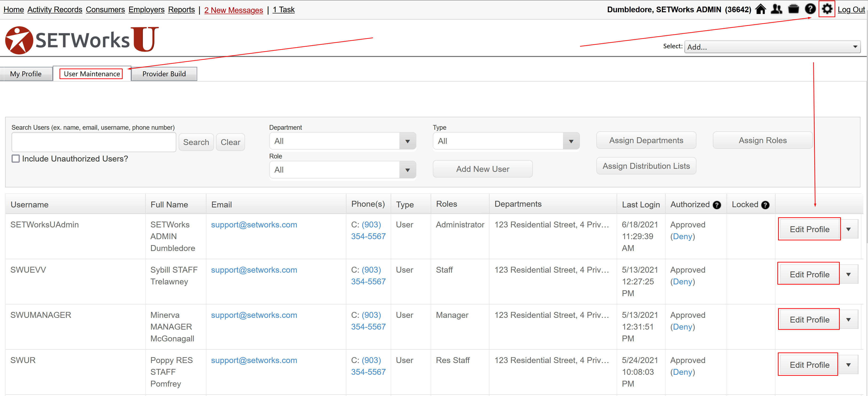This screenshot has height=396, width=868.
Task: Open the settings gear icon
Action: [827, 9]
